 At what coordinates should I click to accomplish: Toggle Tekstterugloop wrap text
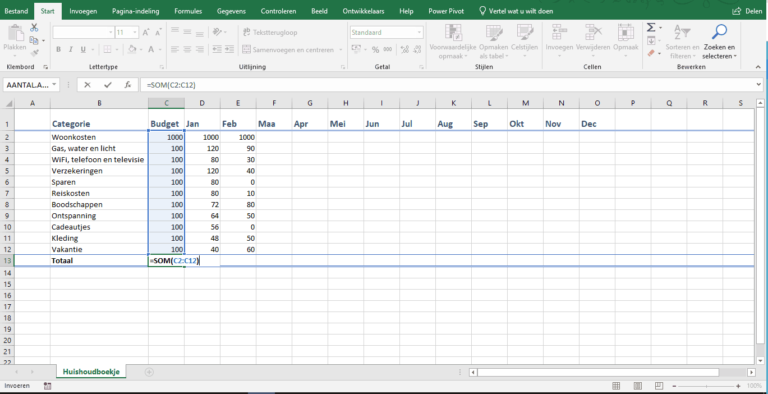pyautogui.click(x=270, y=32)
